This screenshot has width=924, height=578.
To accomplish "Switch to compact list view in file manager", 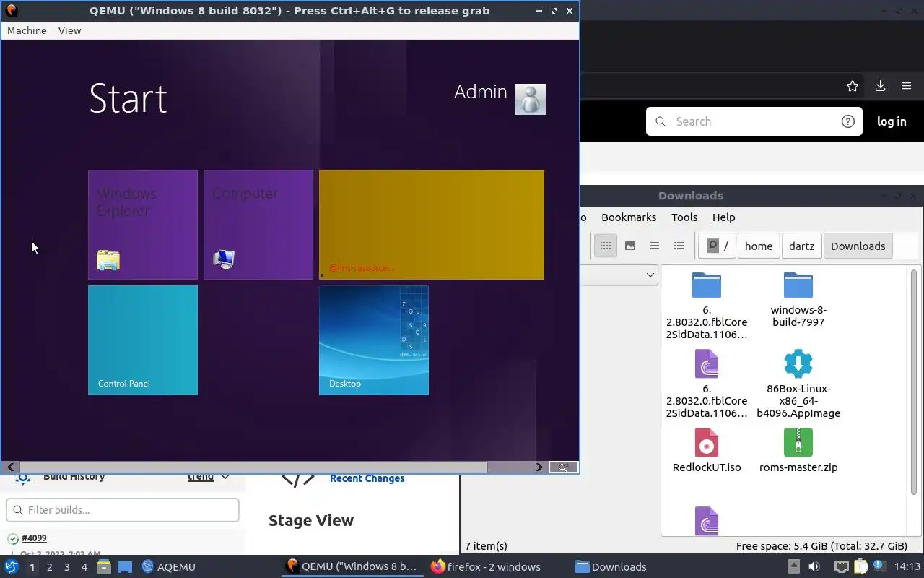I will tap(655, 246).
